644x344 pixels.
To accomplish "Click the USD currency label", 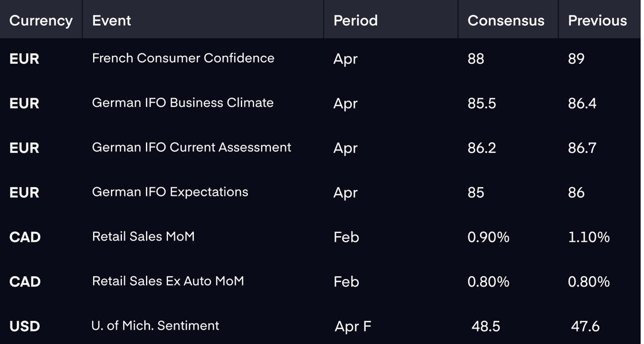I will 25,326.
